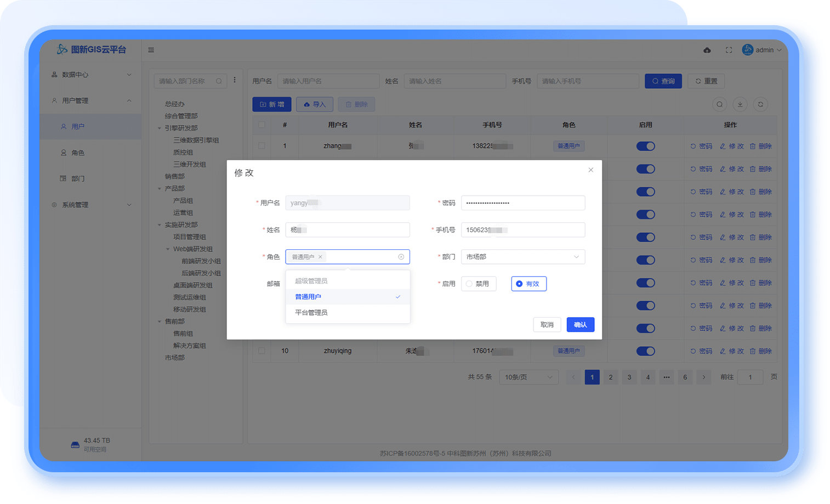Click the 取消 button in dialog

[547, 325]
